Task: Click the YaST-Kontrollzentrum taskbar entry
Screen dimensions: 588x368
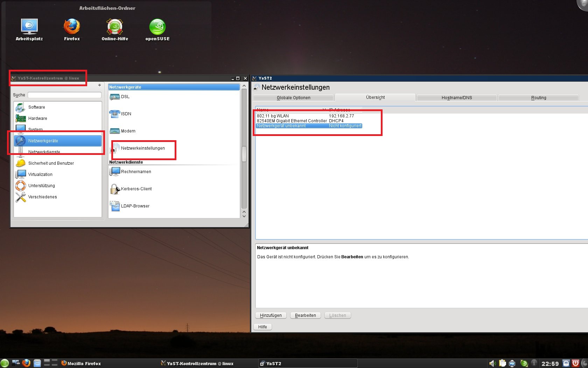Action: click(197, 363)
